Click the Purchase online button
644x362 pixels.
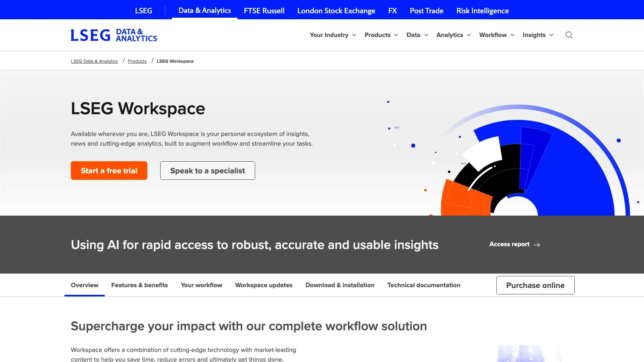535,285
